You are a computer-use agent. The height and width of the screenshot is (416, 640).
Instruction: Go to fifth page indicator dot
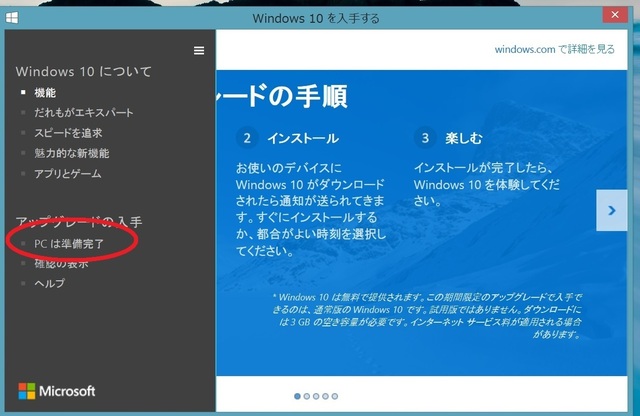pos(335,396)
